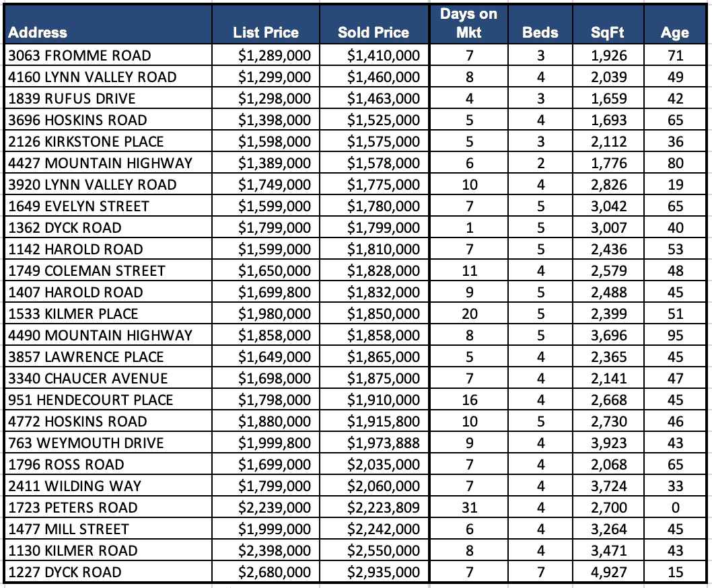Click the 1533 KILMER PLACE cell
Image resolution: width=712 pixels, height=588 pixels.
pyautogui.click(x=73, y=314)
